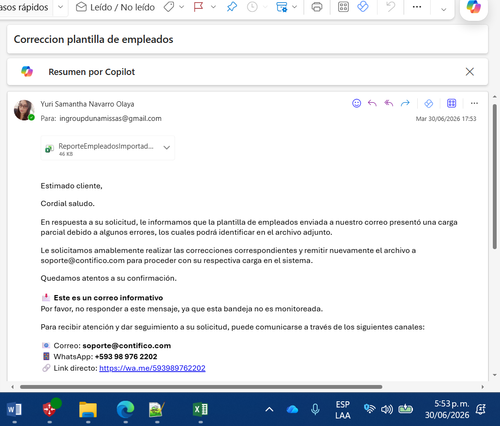Open Excel from the taskbar
This screenshot has height=426, width=500.
pyautogui.click(x=200, y=409)
